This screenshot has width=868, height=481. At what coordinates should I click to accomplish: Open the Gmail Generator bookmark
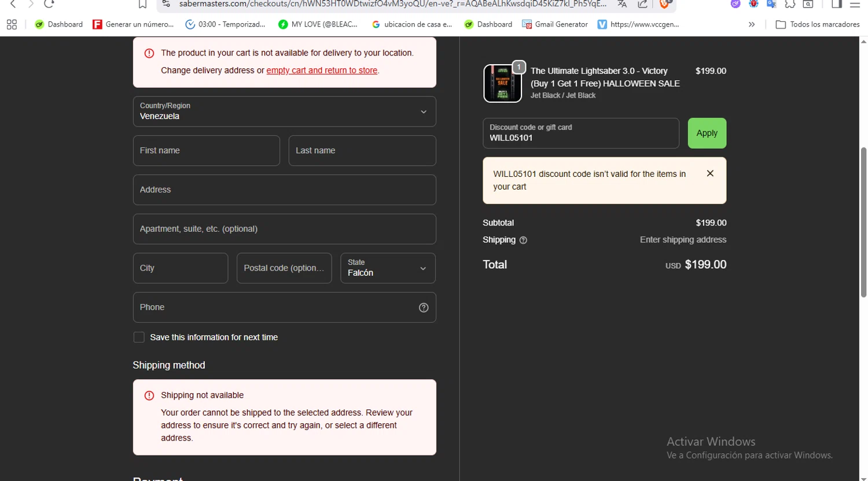(555, 24)
